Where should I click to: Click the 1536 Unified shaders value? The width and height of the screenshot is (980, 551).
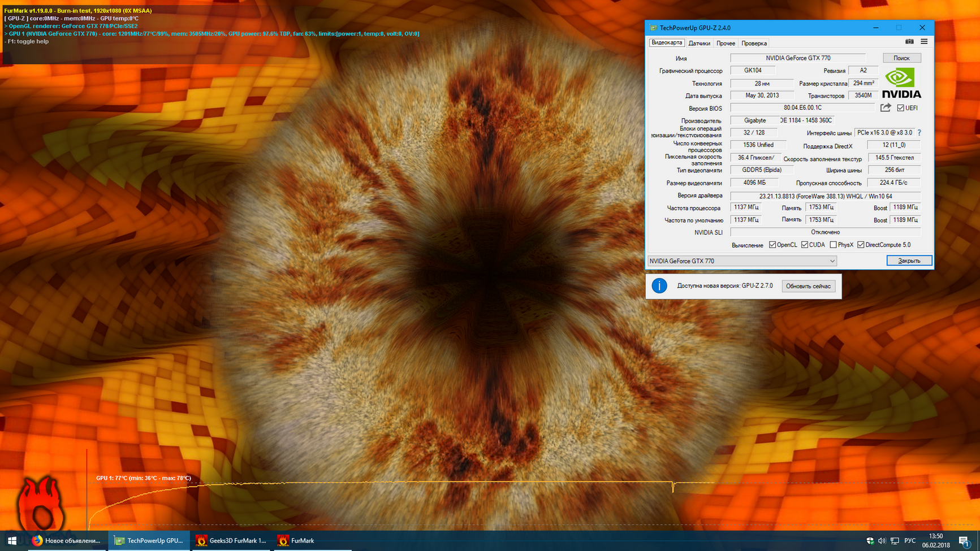point(758,145)
